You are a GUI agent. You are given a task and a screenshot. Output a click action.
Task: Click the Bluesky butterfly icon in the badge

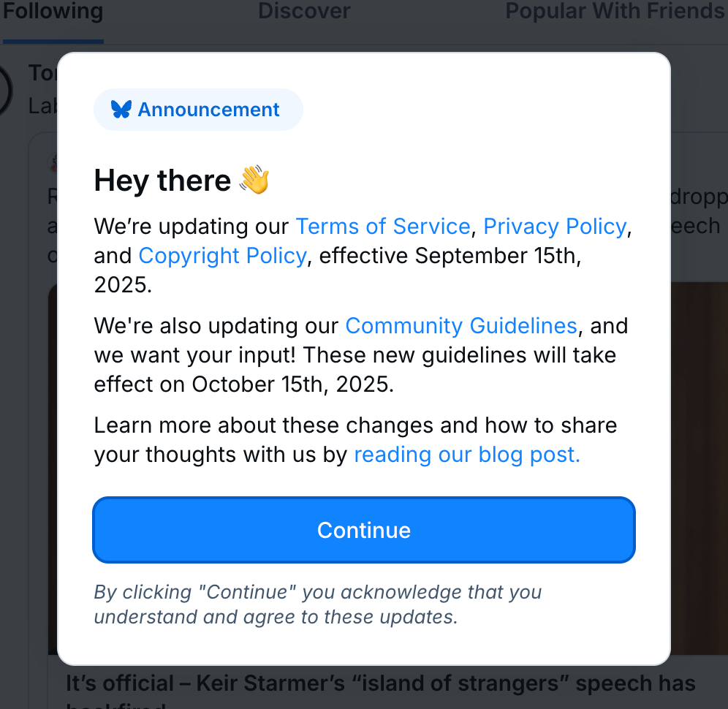point(121,110)
